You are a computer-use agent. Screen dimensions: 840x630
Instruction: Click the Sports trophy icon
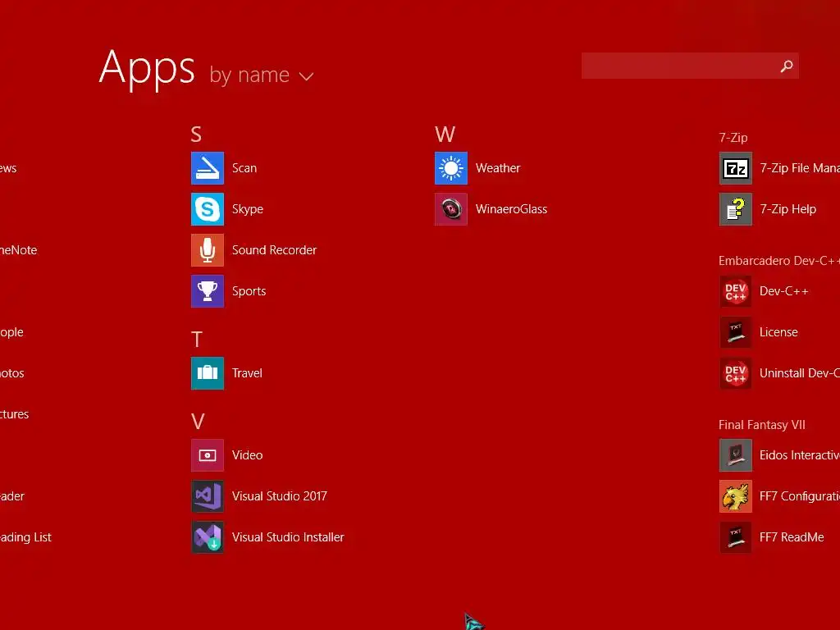point(208,291)
